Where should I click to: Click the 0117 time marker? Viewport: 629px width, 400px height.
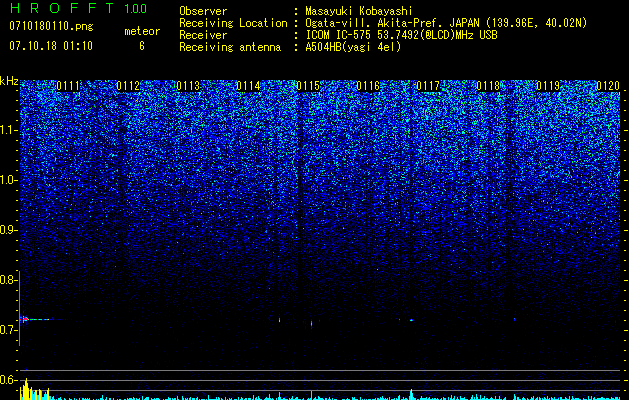(x=428, y=86)
